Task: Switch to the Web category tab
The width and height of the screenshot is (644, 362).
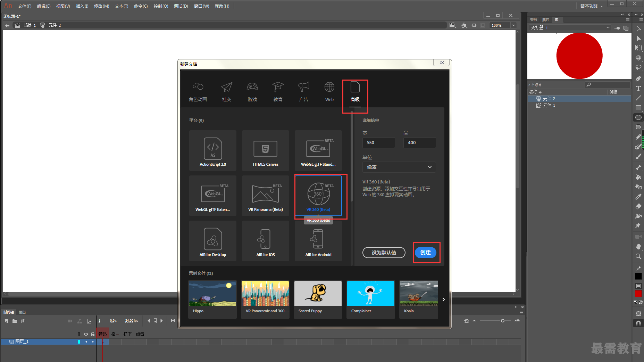Action: pos(329,92)
